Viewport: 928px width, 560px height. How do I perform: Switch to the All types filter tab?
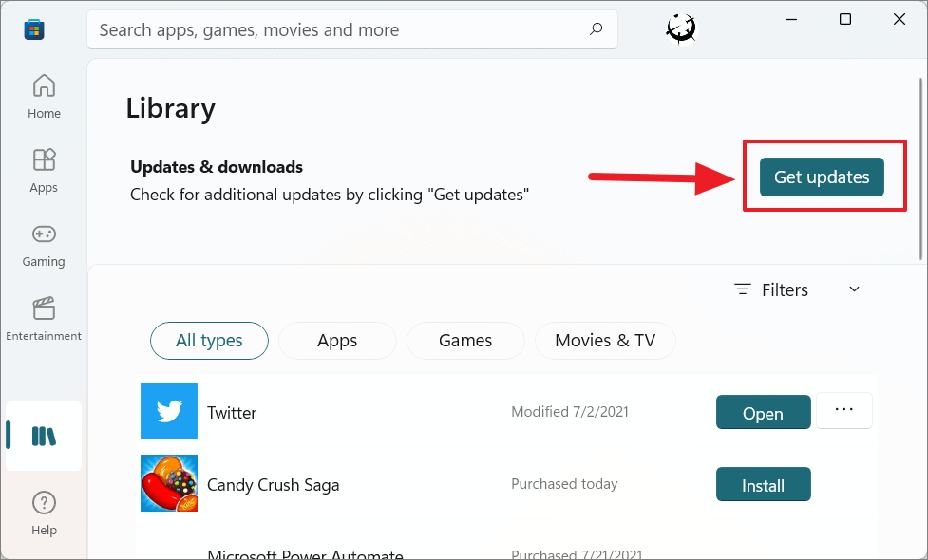[209, 340]
